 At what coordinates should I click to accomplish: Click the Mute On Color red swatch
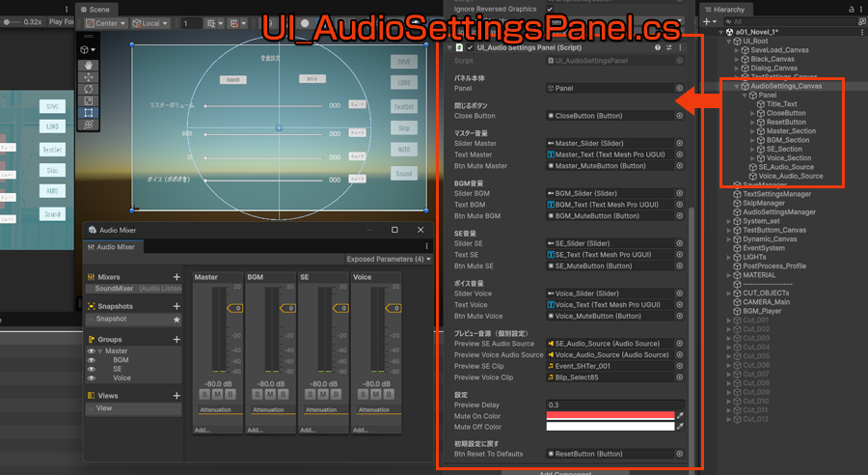pos(610,415)
